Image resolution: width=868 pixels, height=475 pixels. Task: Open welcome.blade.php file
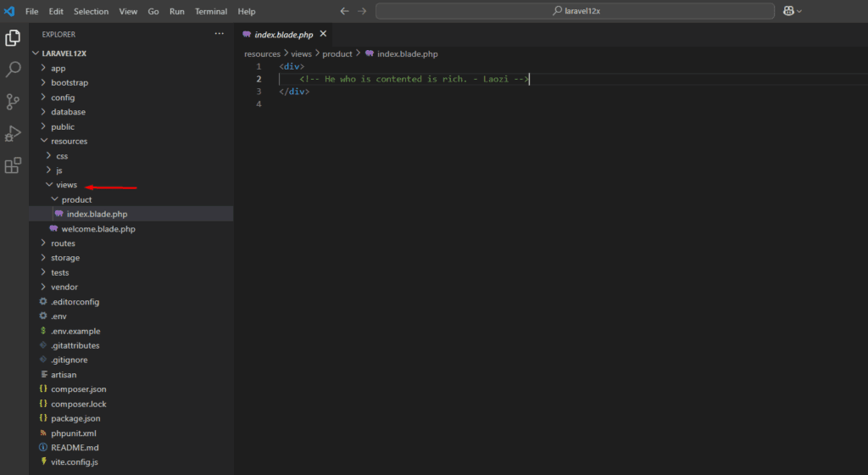click(x=97, y=229)
